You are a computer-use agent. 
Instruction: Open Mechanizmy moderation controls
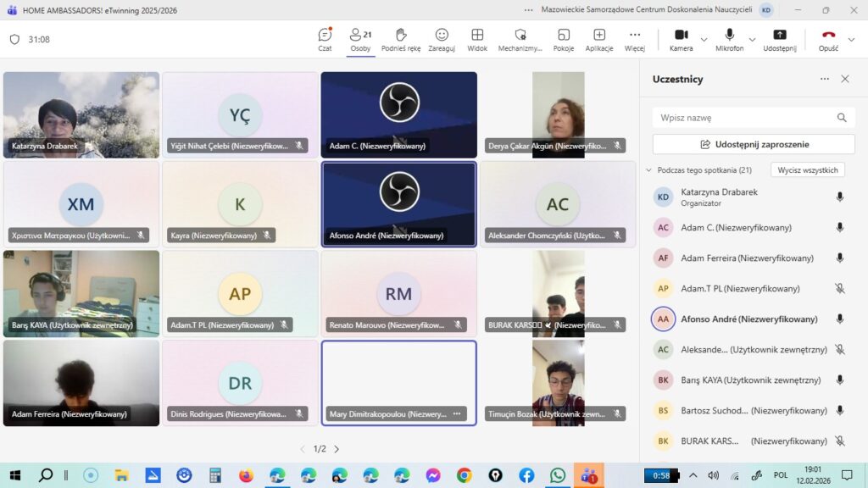point(520,40)
